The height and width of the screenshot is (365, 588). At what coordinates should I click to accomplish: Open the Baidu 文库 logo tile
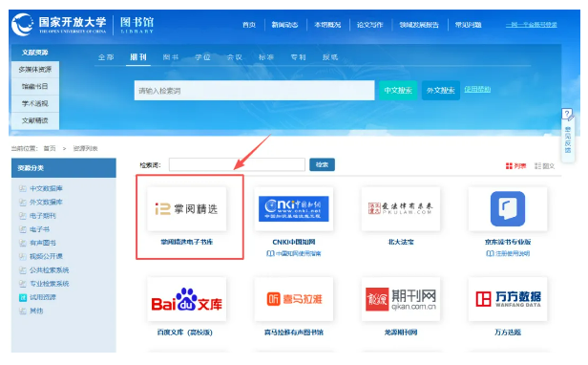click(x=187, y=299)
